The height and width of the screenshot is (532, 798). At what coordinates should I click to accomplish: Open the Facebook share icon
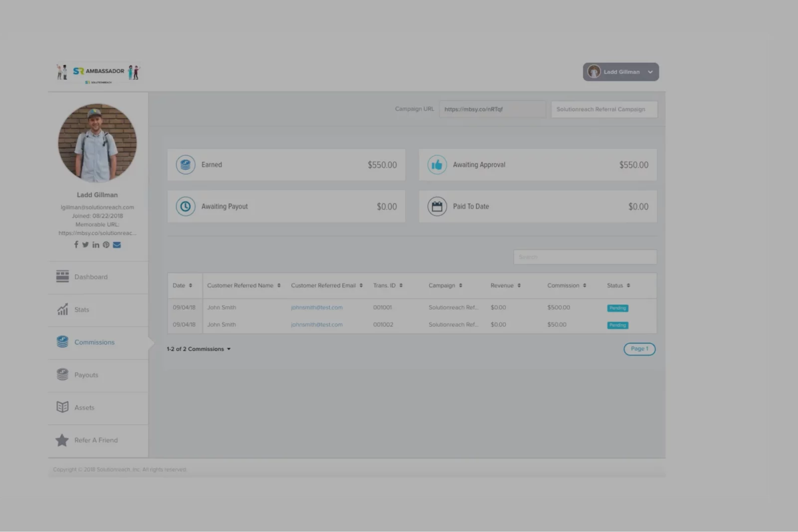(x=76, y=244)
